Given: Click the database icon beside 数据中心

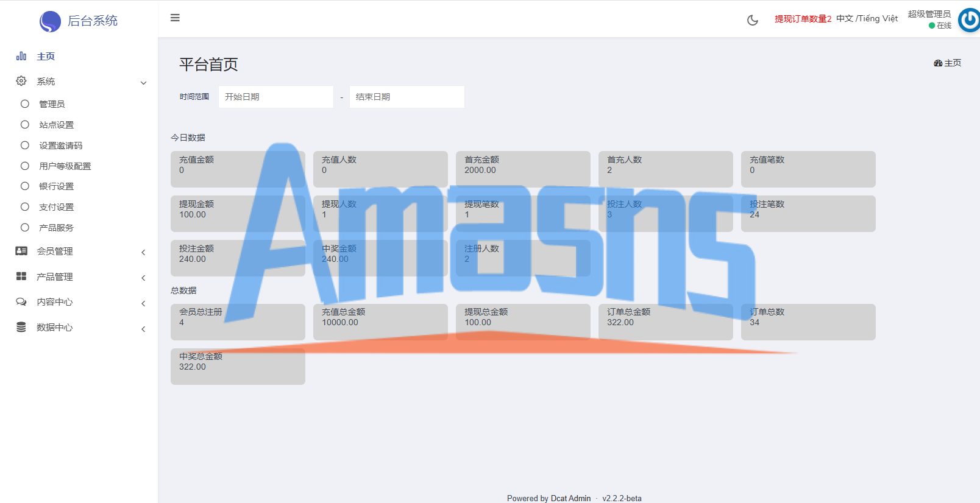Looking at the screenshot, I should click(21, 327).
